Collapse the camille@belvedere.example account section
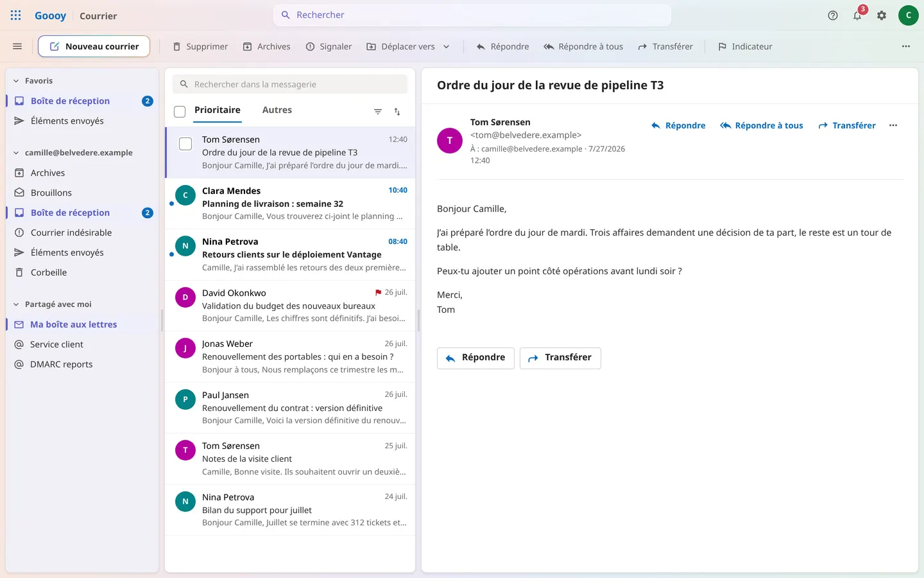This screenshot has height=578, width=924. [x=16, y=153]
